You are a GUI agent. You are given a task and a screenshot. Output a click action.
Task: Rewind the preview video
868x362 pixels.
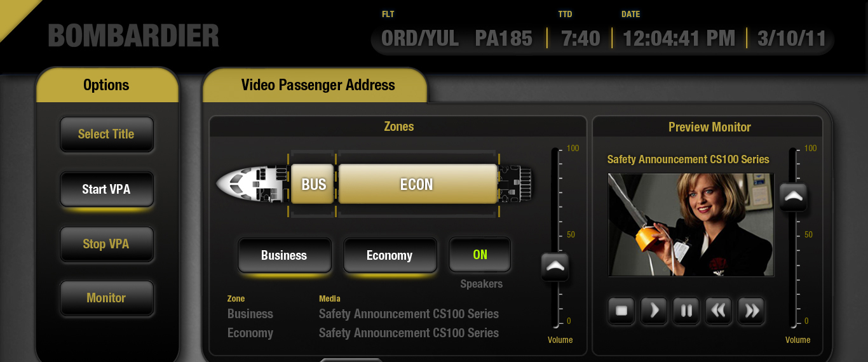[x=719, y=311]
